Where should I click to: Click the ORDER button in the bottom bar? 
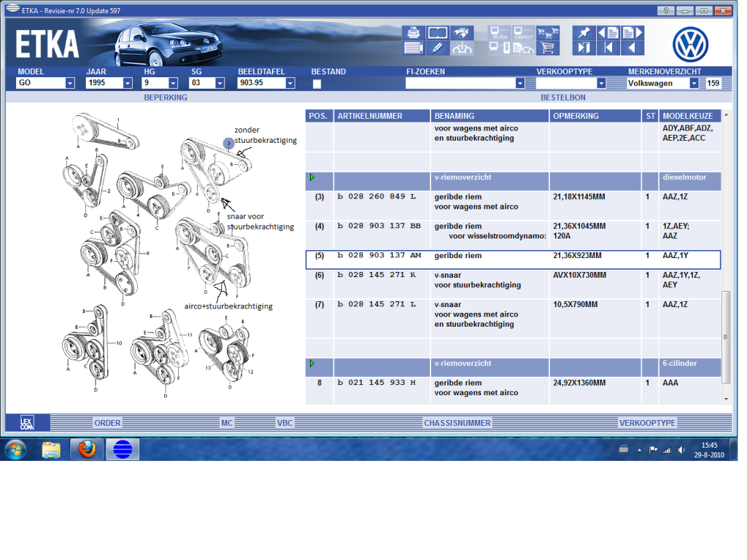pos(108,423)
